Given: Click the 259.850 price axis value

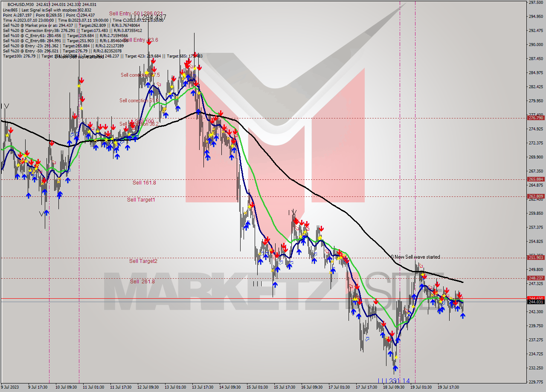Looking at the screenshot, I should [x=536, y=213].
